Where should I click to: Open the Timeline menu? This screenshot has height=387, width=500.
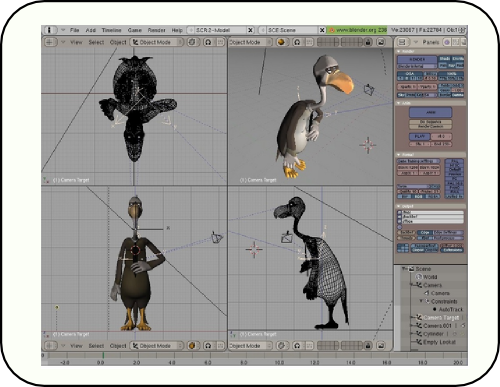pos(111,30)
